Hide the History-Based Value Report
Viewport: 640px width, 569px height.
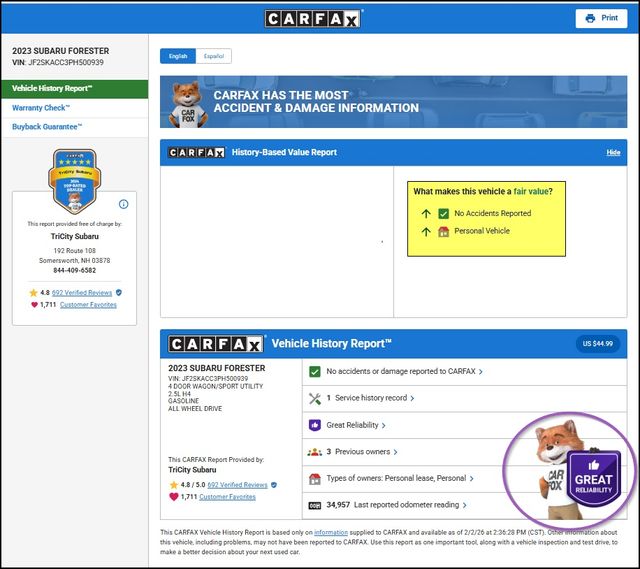[613, 153]
